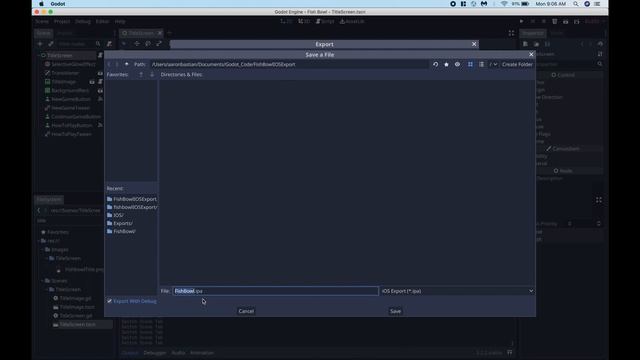This screenshot has width=640, height=360.
Task: Open the Inspector tab
Action: point(533,33)
